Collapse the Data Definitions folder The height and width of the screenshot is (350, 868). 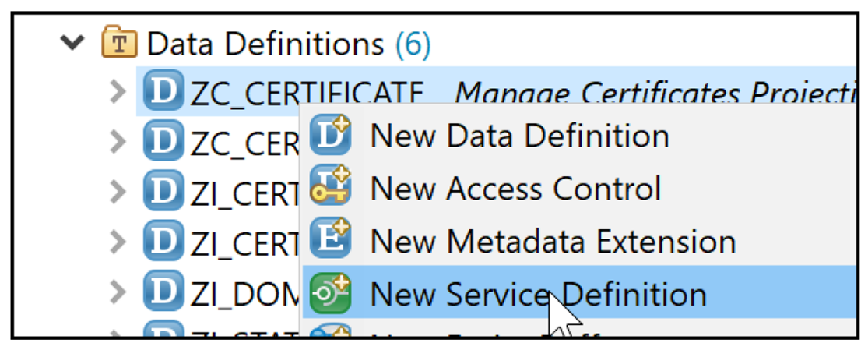tap(72, 43)
